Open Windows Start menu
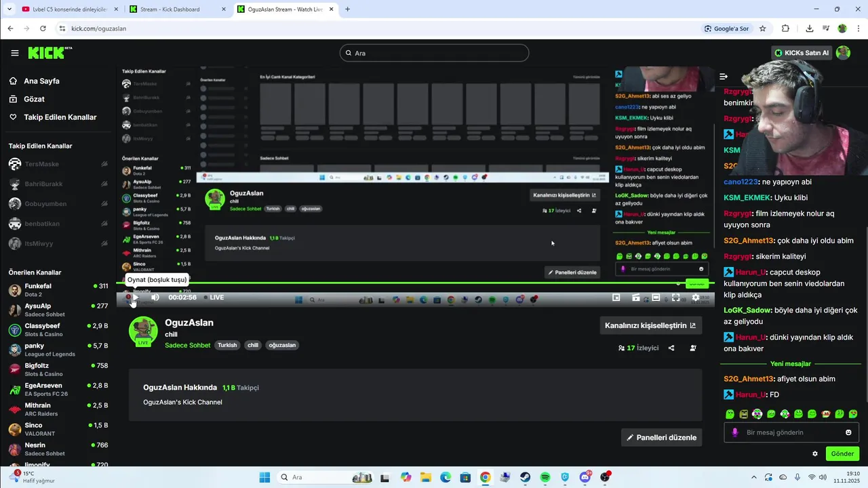 coord(264,477)
